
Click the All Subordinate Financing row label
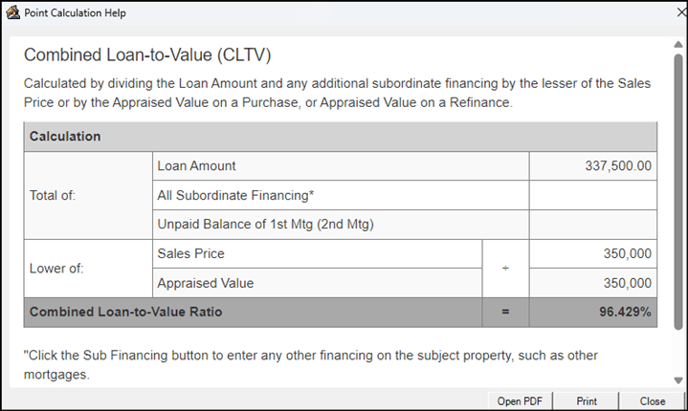(236, 195)
